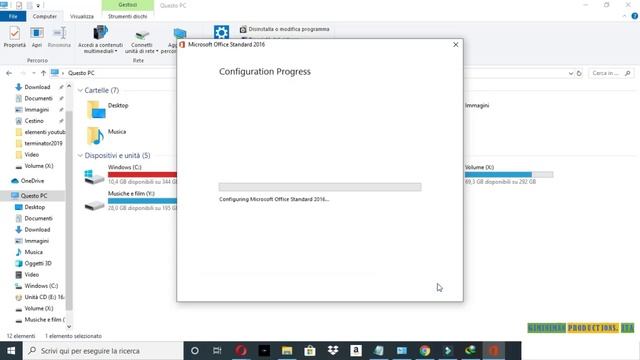The image size is (640, 360).
Task: Open Opera browser from taskbar
Action: pyautogui.click(x=241, y=351)
